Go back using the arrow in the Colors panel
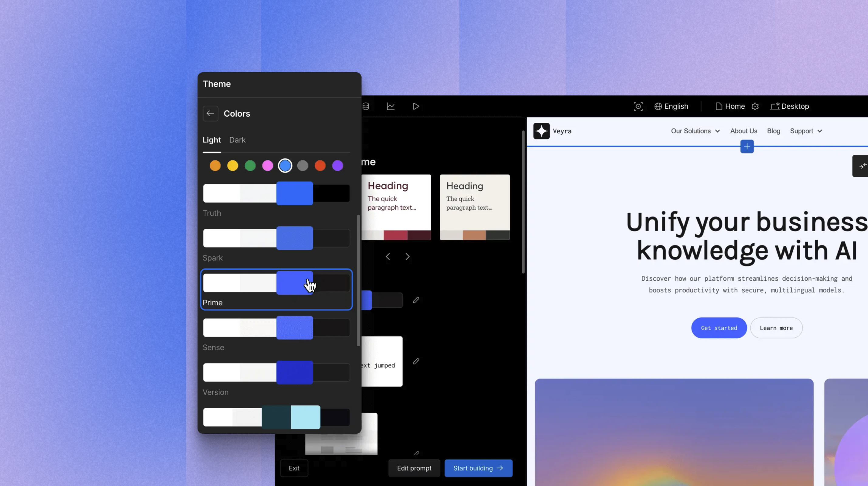This screenshot has width=868, height=486. click(x=210, y=114)
